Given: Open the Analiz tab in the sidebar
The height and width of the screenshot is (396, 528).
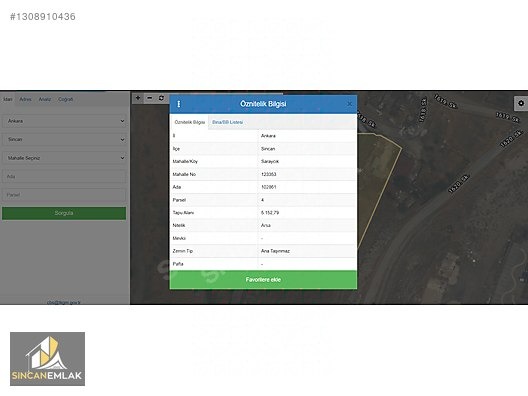Looking at the screenshot, I should 45,99.
